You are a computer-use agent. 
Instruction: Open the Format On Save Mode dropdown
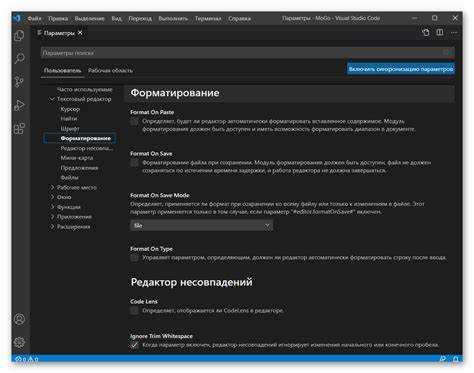click(x=202, y=226)
